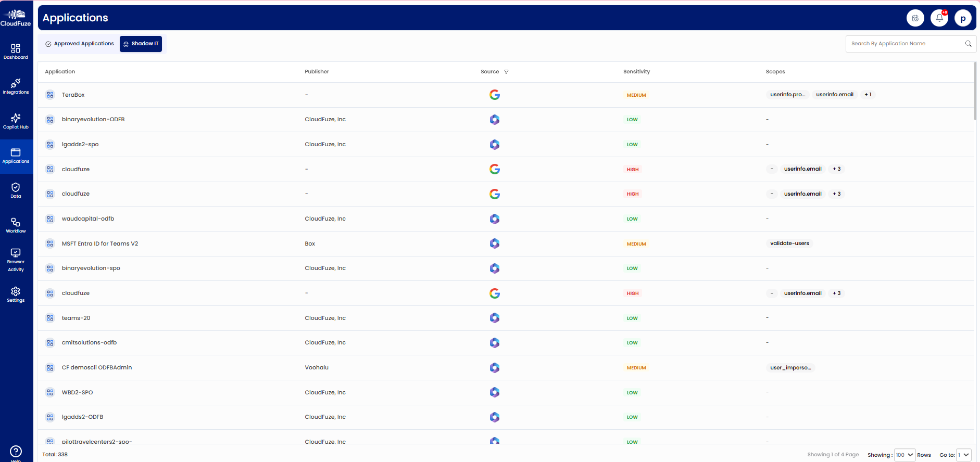Open the TeraBox application row

point(73,95)
